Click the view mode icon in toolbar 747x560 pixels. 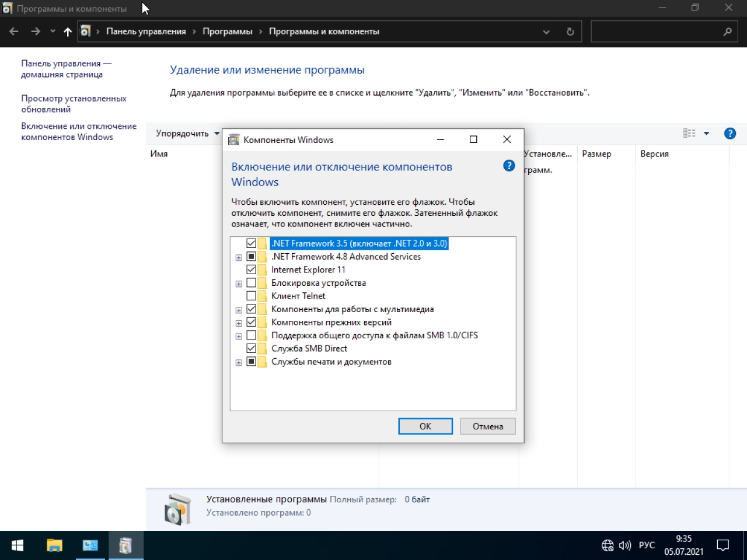coord(689,134)
